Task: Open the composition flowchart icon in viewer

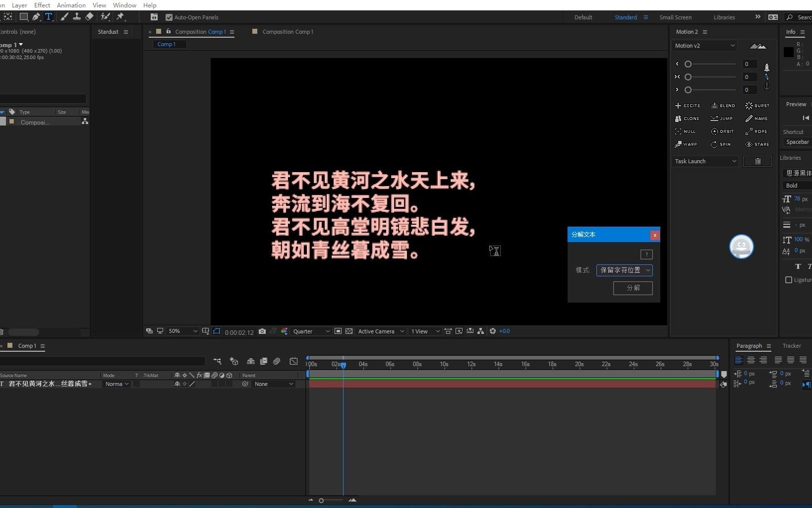Action: (480, 331)
